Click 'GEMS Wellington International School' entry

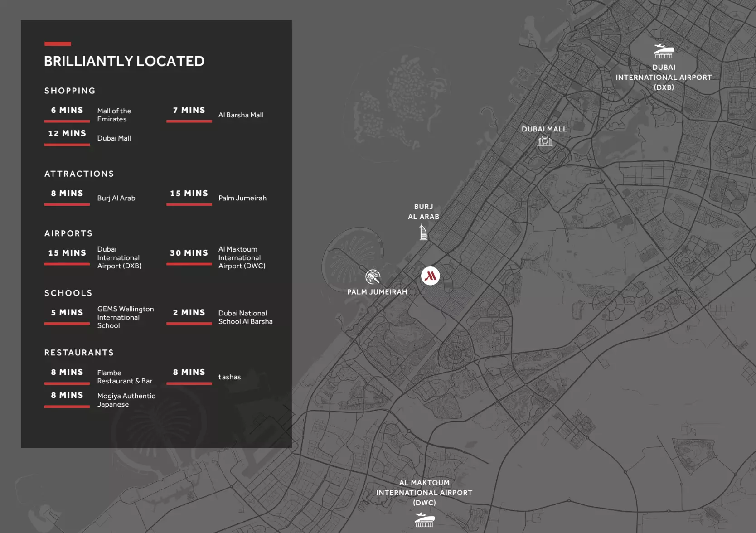126,317
